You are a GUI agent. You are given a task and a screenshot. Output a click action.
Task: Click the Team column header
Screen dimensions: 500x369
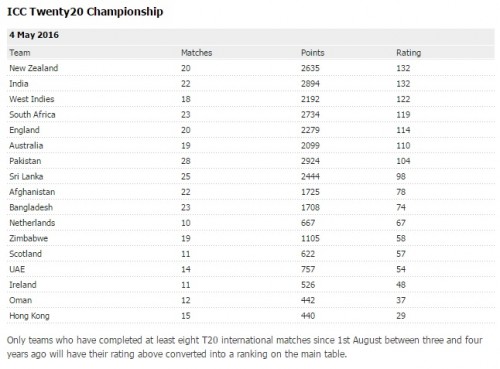click(x=20, y=53)
